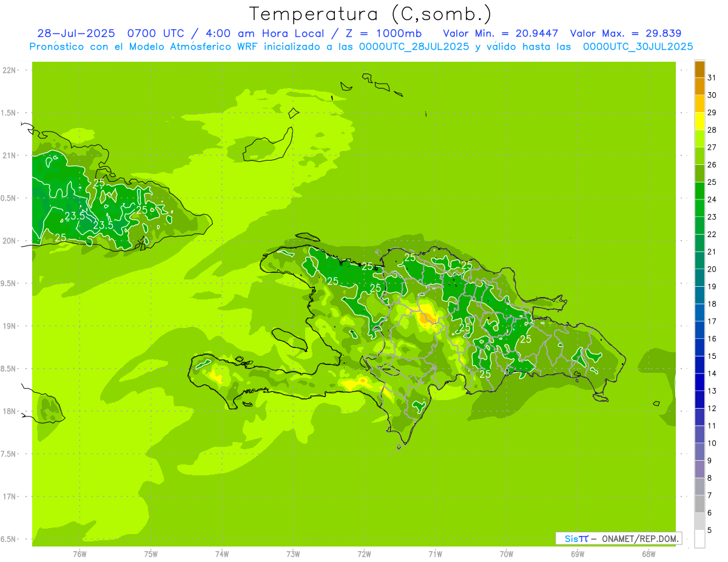Screen dimensions: 728x562
Task: Pick the legend swatch between 24 and 25
Action: [x=699, y=190]
